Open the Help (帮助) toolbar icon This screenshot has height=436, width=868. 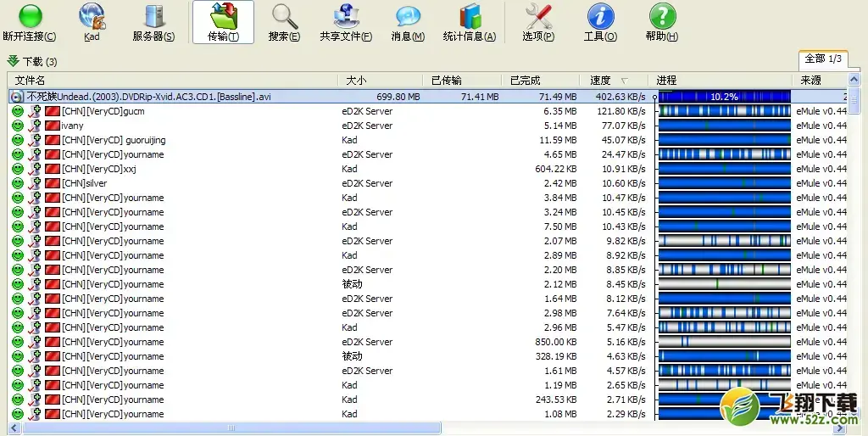click(662, 22)
